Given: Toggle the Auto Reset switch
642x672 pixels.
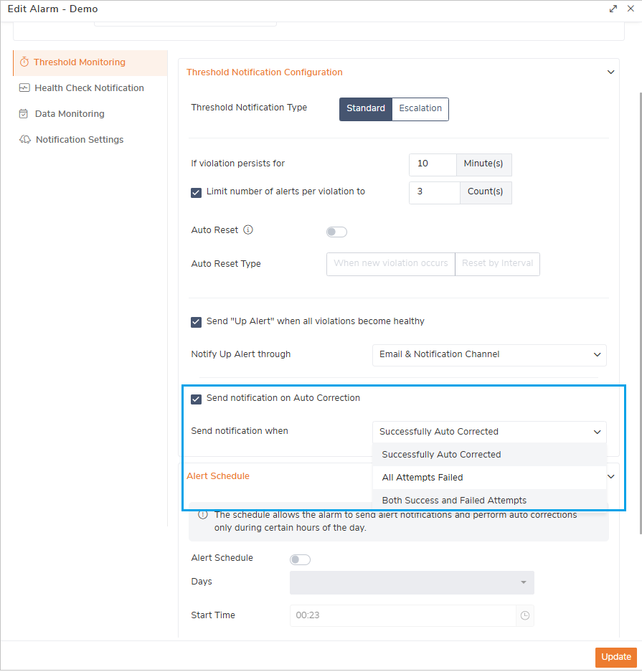Looking at the screenshot, I should coord(336,232).
